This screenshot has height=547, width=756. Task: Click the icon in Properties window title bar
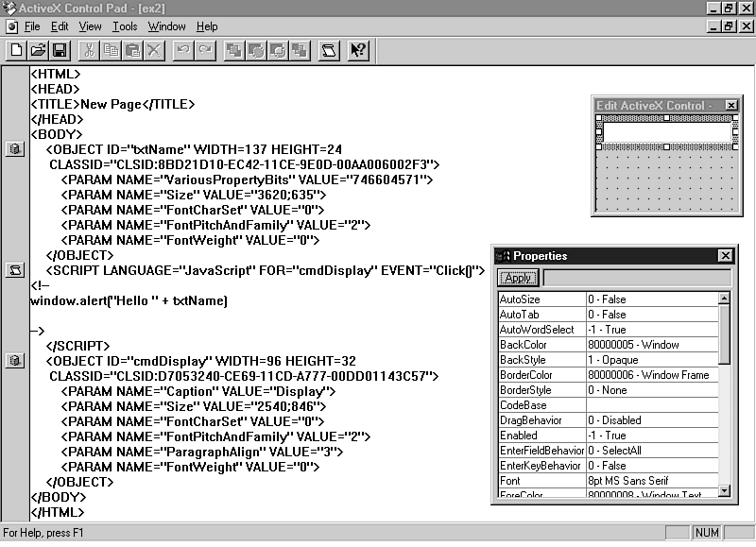[x=503, y=256]
